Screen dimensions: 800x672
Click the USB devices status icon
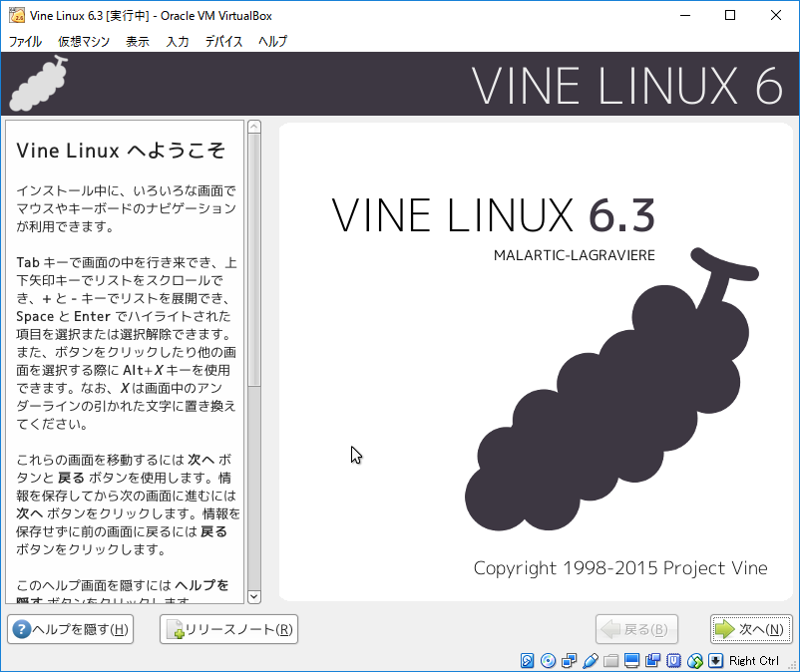point(590,661)
